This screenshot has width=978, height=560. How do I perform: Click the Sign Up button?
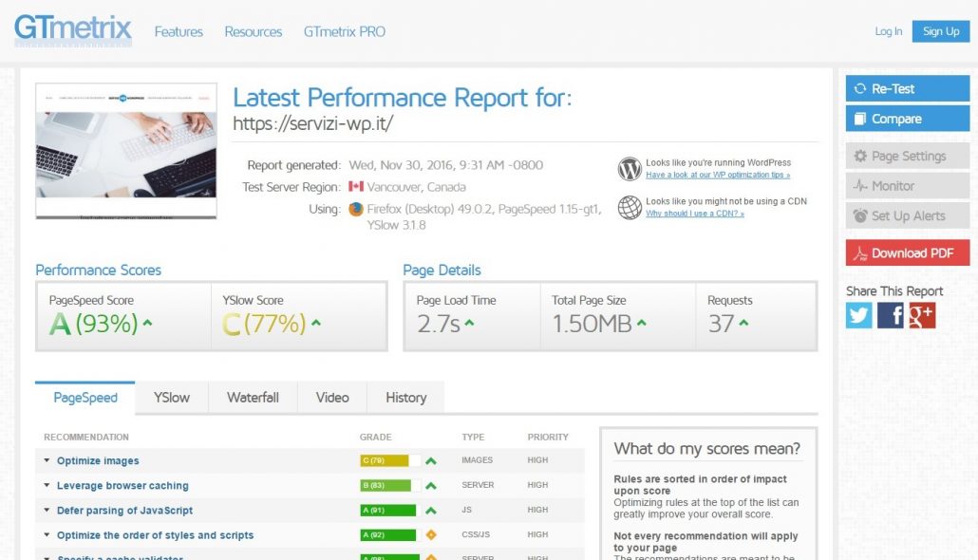point(941,31)
